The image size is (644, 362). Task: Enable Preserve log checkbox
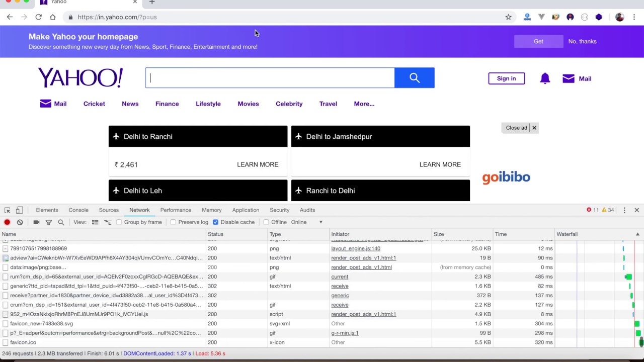pos(173,222)
